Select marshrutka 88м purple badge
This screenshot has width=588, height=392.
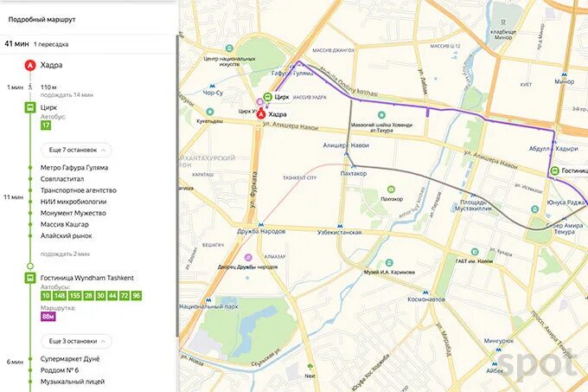(48, 317)
